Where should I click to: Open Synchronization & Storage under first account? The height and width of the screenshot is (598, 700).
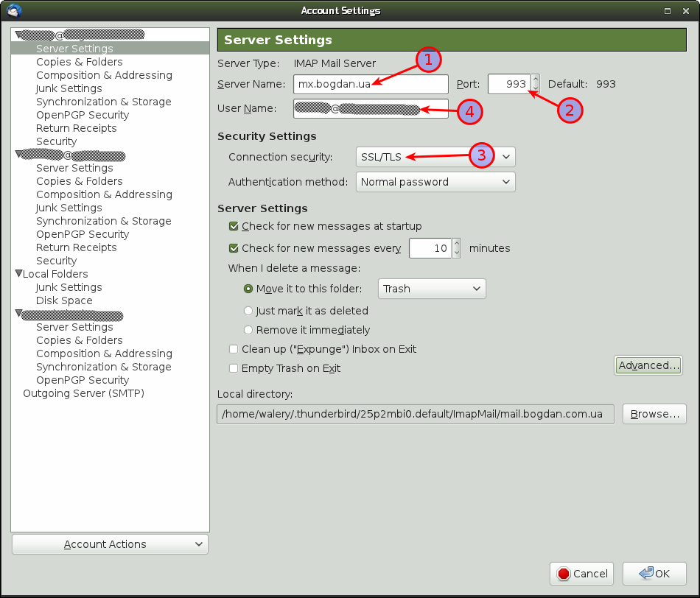click(104, 102)
